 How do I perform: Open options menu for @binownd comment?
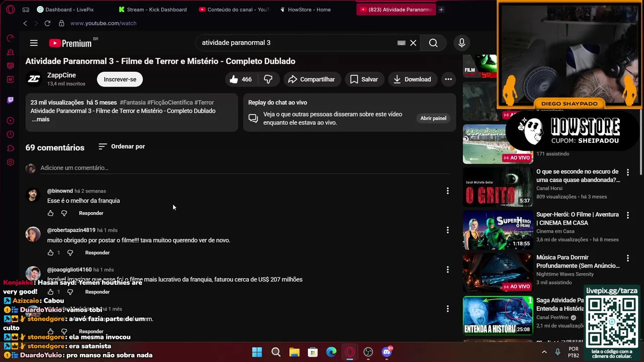click(447, 191)
